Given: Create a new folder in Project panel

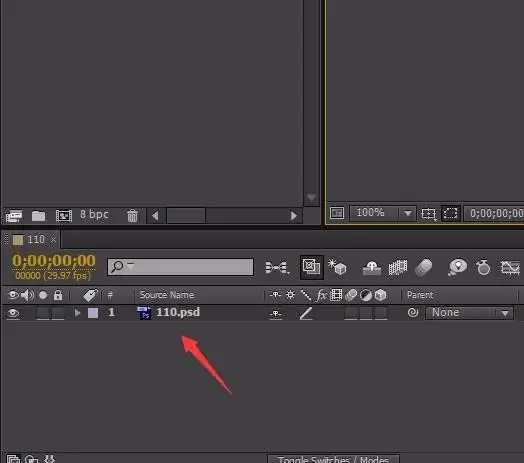Looking at the screenshot, I should point(38,216).
